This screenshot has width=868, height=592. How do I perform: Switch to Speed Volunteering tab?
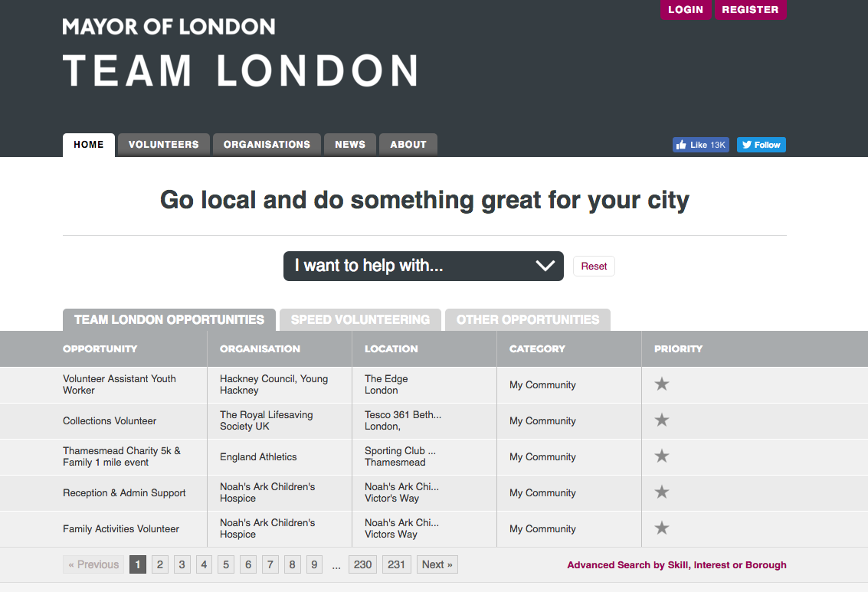pos(360,320)
